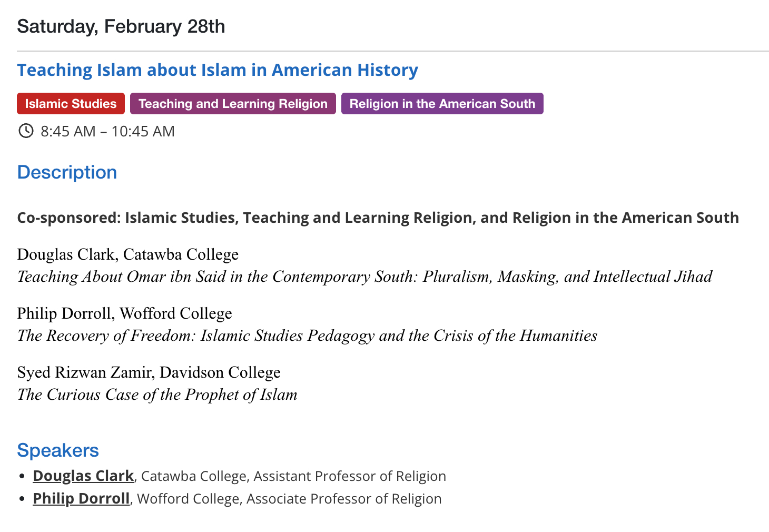Open the "Teaching Islam about Islam in American History" session
Screen dimensions: 769x532
point(217,70)
